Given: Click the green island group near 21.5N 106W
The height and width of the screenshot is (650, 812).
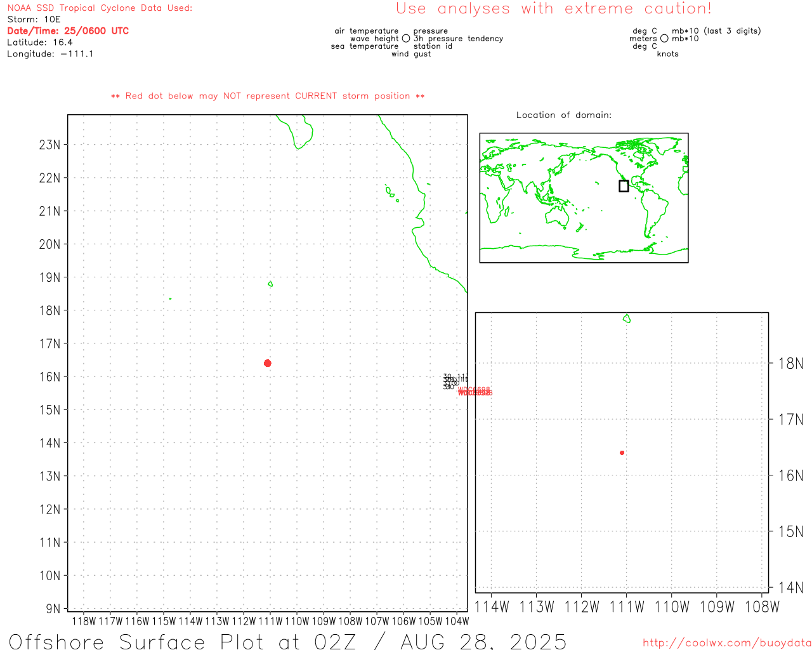Looking at the screenshot, I should pyautogui.click(x=391, y=192).
